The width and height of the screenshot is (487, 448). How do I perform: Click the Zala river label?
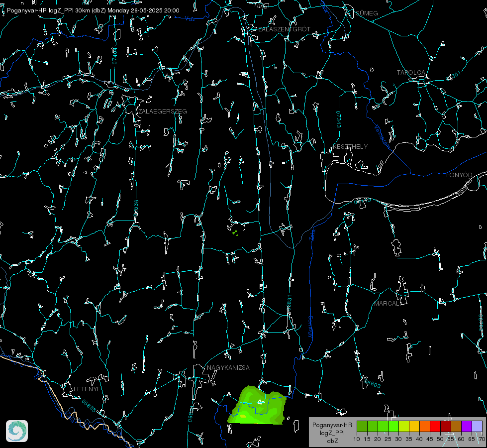pos(312,234)
